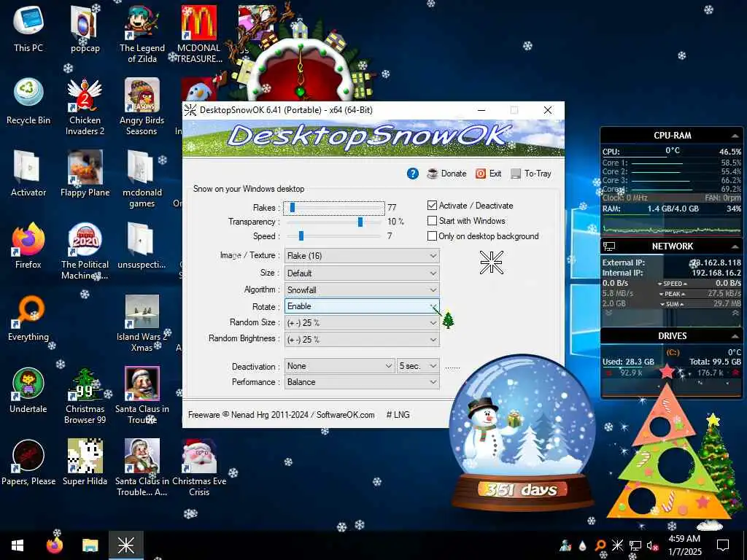Select The Political Machine 2020 shortcut
Viewport: 747px width, 560px height.
(85, 251)
